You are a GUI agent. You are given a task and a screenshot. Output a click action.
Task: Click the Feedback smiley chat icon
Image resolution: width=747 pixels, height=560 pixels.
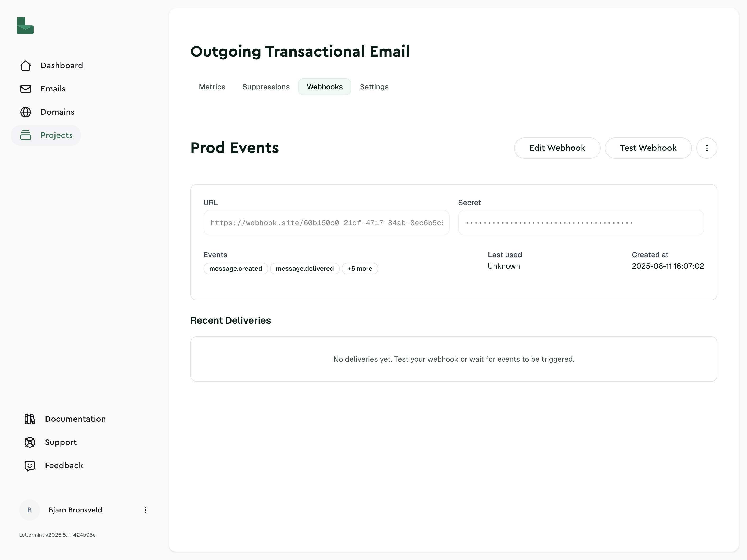pos(30,466)
